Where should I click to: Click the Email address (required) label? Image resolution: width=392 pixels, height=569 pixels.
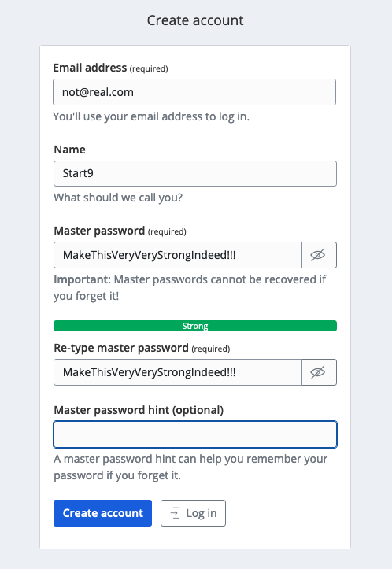(x=111, y=68)
